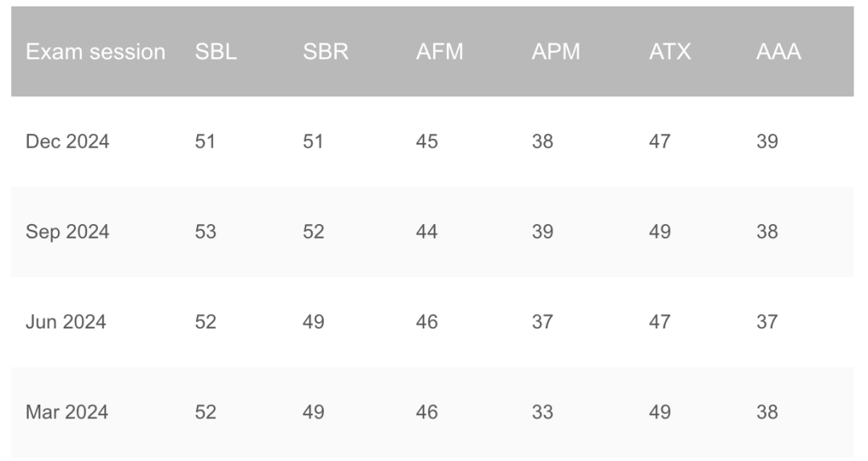This screenshot has width=868, height=461.
Task: Click Dec 2024 AAA value 39
Action: (768, 141)
